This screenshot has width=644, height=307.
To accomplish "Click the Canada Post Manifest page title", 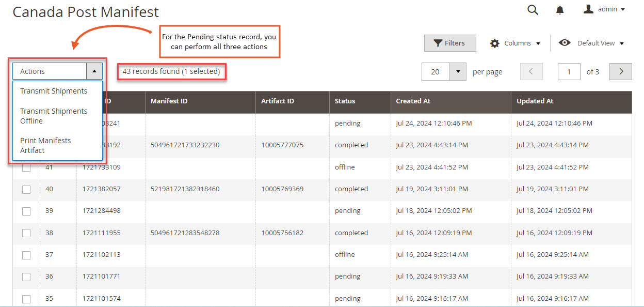I will pos(86,12).
